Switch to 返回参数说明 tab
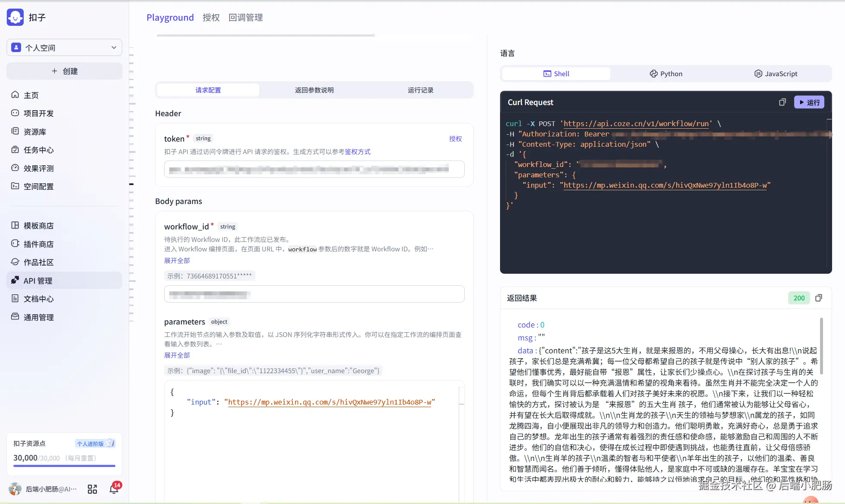Screen dimensions: 845x504 pyautogui.click(x=314, y=90)
